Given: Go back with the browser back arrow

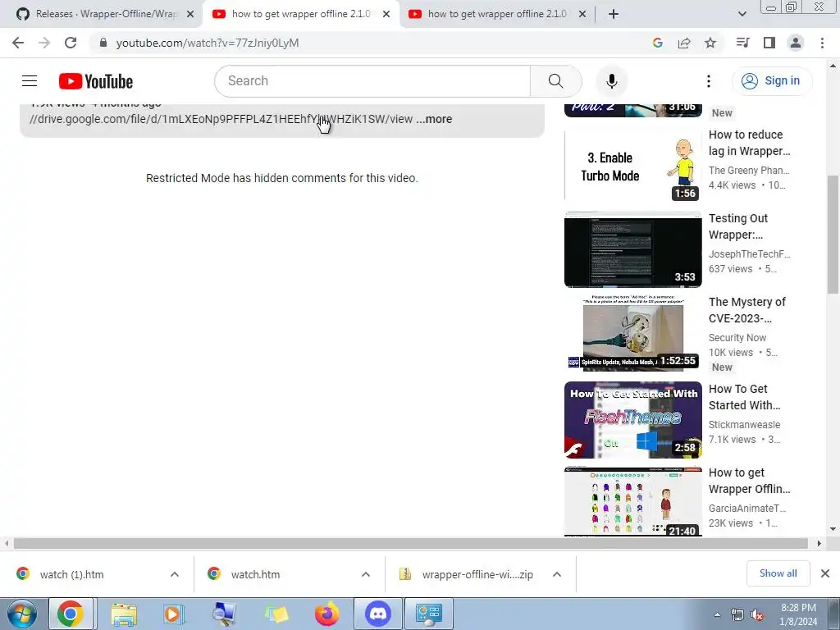Looking at the screenshot, I should click(x=18, y=43).
